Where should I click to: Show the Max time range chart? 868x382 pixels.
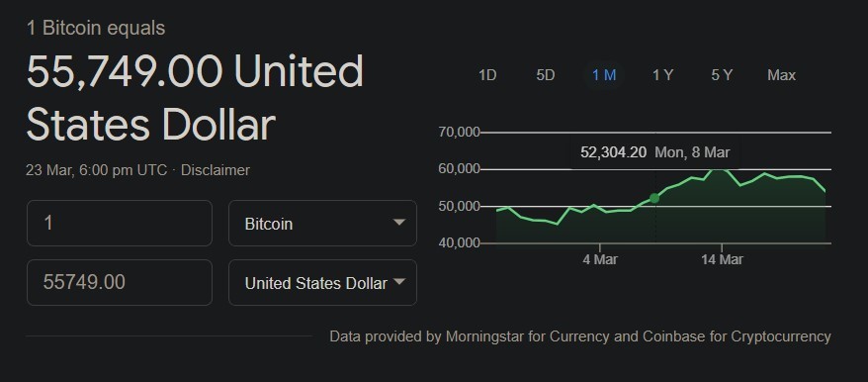coord(782,75)
